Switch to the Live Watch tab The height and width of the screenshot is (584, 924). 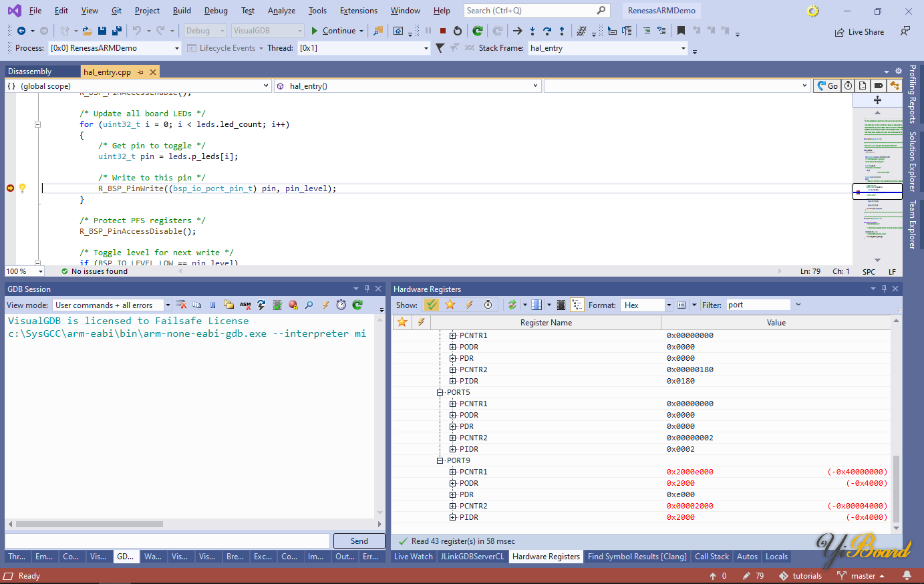coord(414,557)
